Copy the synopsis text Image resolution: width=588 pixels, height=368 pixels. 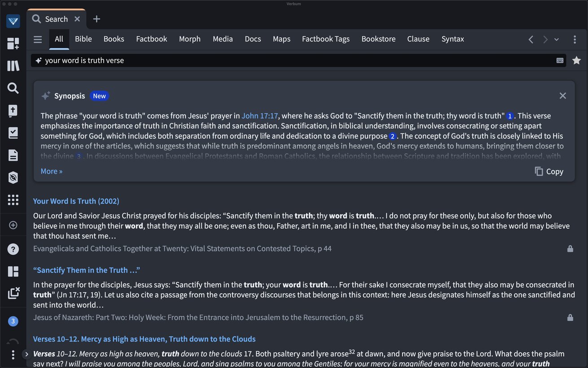pos(549,171)
